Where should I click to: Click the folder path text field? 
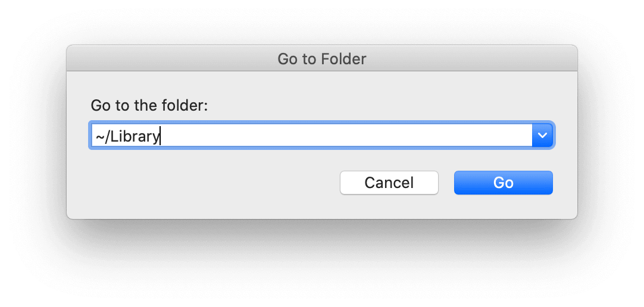coord(311,136)
